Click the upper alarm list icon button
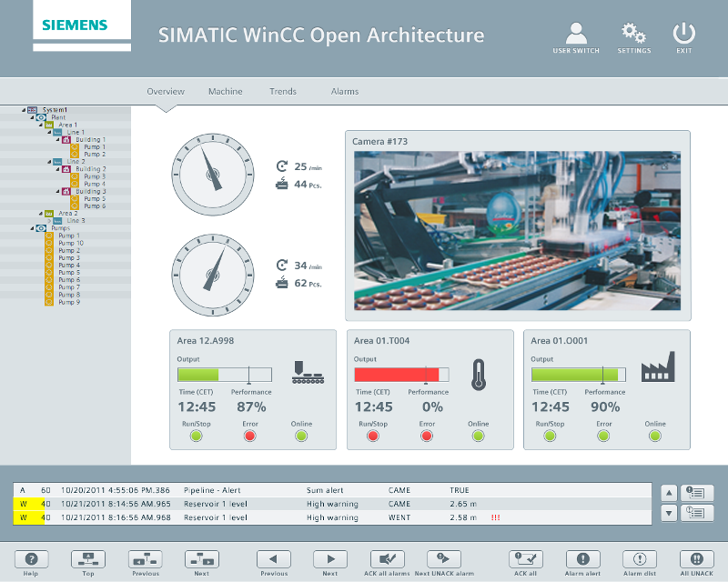The image size is (728, 582). coord(696,493)
